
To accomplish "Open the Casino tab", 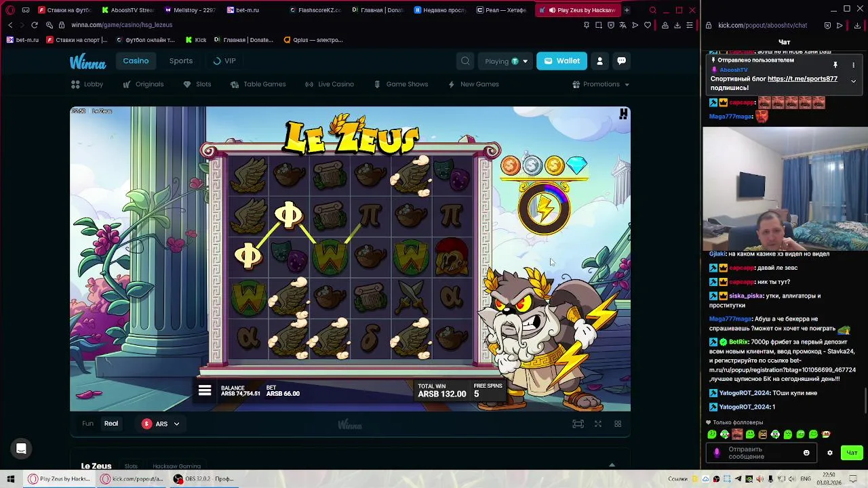I will point(136,61).
